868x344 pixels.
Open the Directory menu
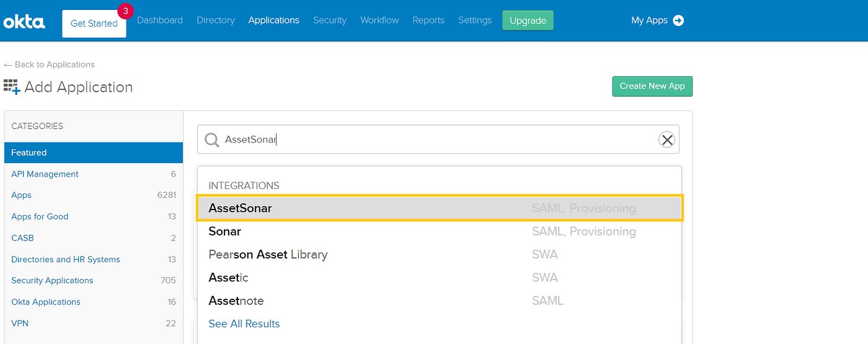(x=216, y=20)
